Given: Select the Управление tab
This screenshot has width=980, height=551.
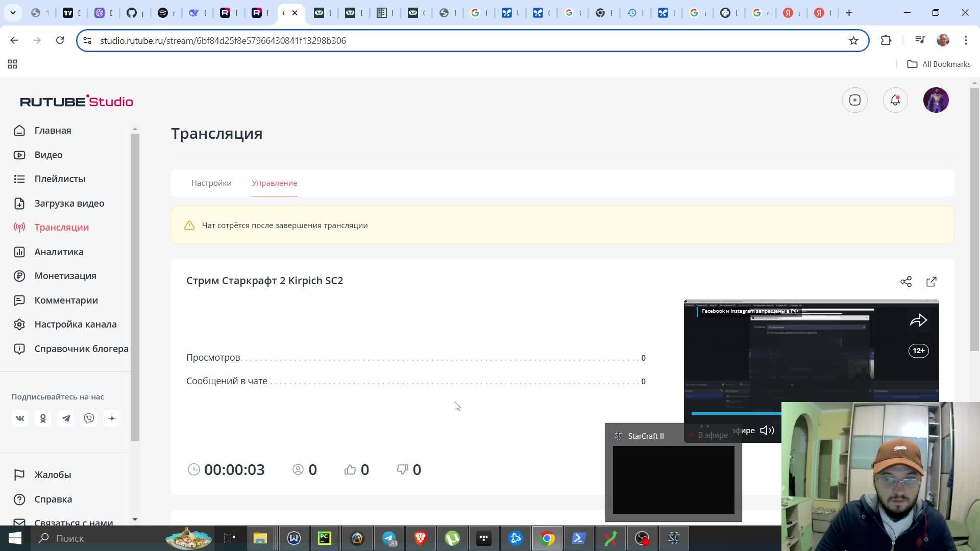Looking at the screenshot, I should 274,183.
